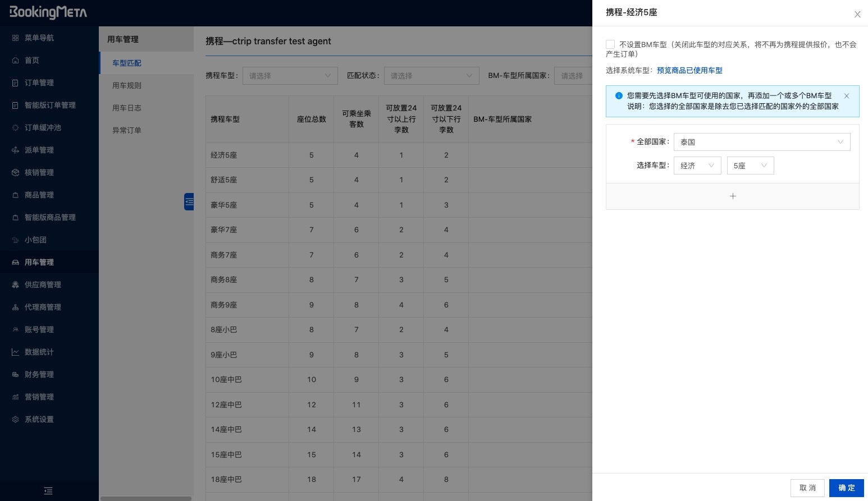Viewport: 868px width, 501px height.
Task: Click the 派单管理 dispatch icon
Action: coord(15,150)
